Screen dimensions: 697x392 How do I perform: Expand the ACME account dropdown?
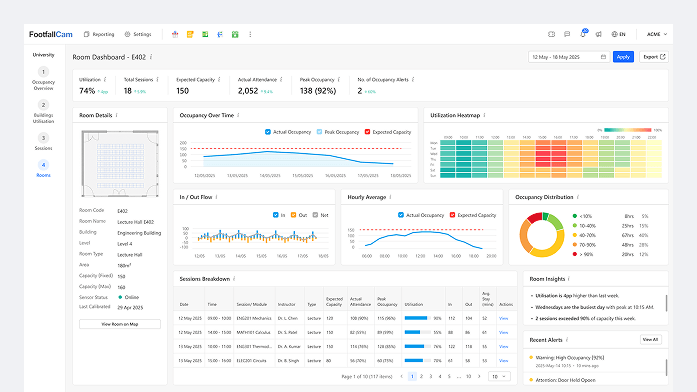(657, 34)
